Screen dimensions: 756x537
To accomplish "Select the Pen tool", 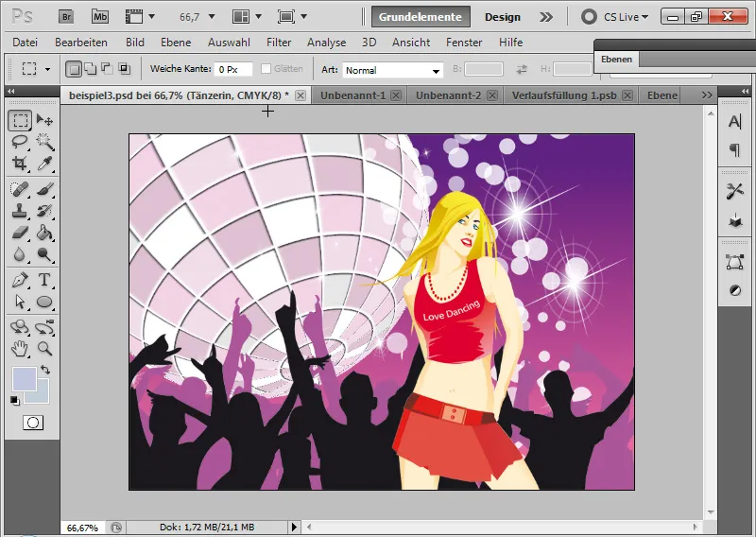I will 20,280.
